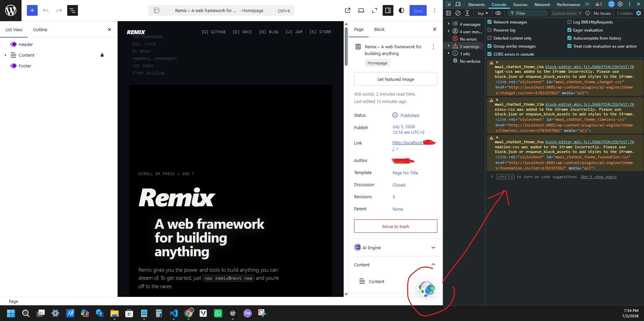Open the Sources tab in DevTools
The image size is (644, 321).
(520, 5)
